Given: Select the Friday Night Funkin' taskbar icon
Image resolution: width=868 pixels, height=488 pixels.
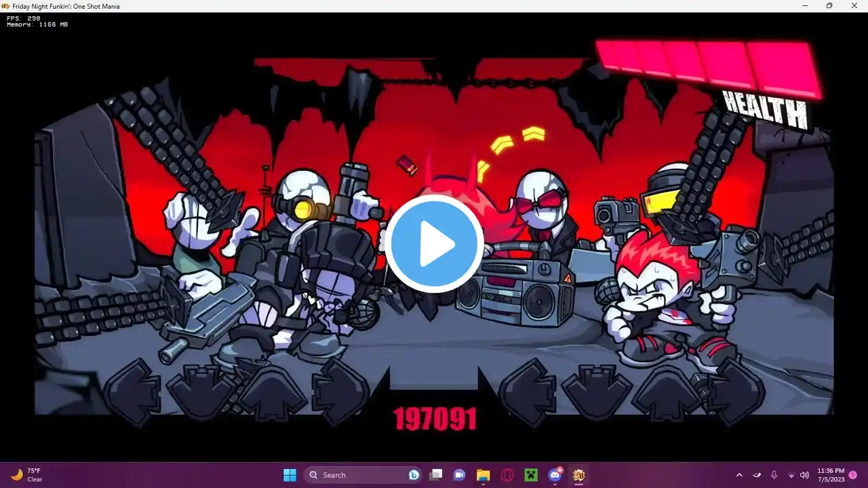Looking at the screenshot, I should (x=579, y=475).
